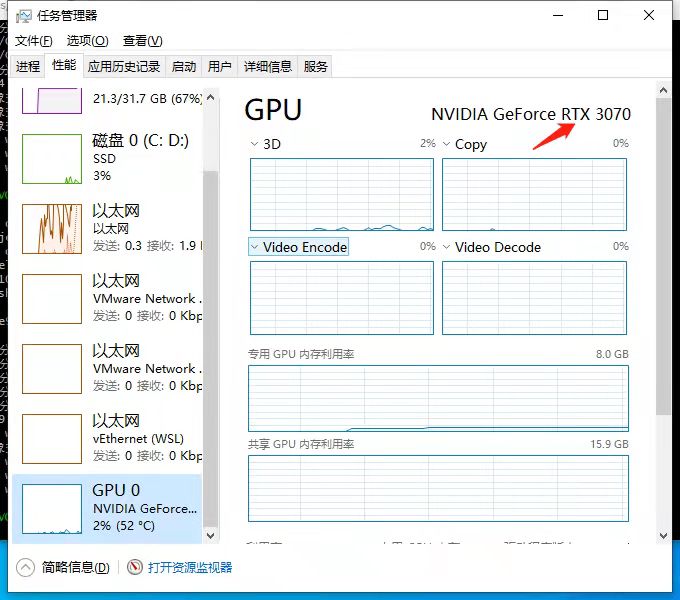Minimize the Task Manager window

tap(558, 16)
